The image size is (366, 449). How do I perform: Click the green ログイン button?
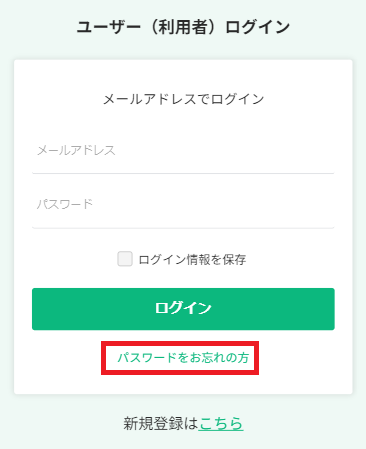point(183,309)
